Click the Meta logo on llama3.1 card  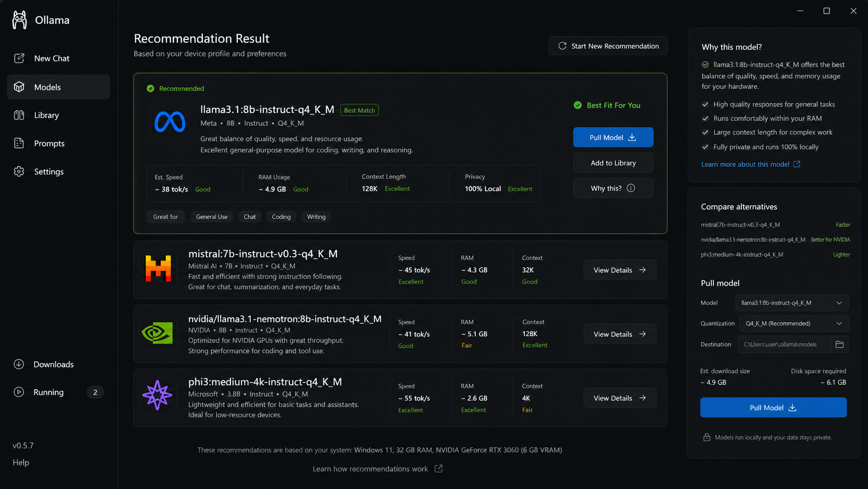[170, 122]
